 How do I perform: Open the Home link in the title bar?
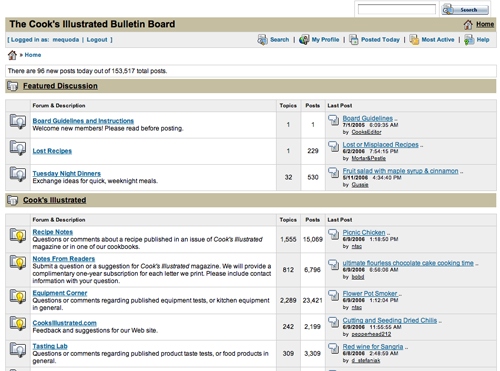(485, 24)
